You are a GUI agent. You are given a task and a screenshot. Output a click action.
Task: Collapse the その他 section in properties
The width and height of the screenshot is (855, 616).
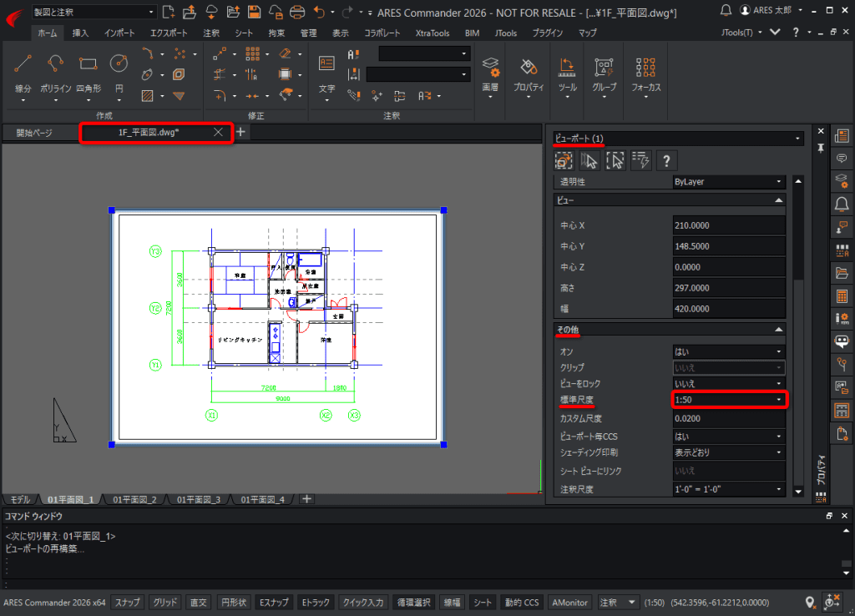[x=779, y=330]
